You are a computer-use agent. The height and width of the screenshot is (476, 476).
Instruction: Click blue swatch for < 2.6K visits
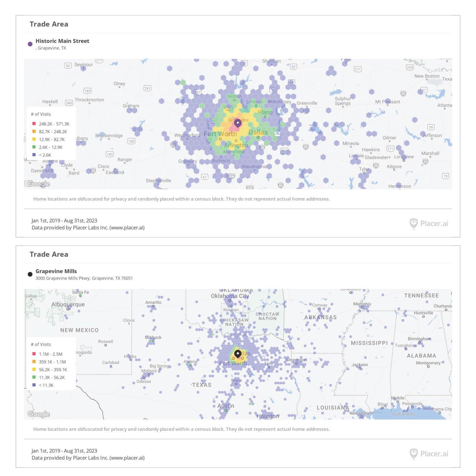tap(34, 155)
